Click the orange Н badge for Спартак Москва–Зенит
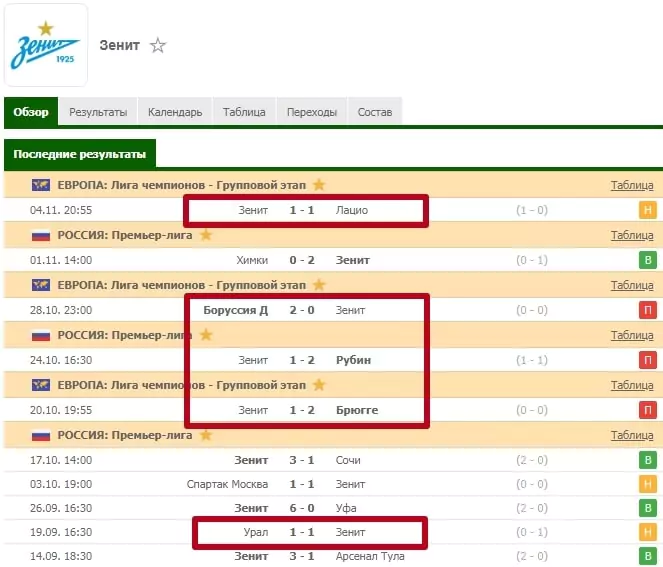Image resolution: width=663 pixels, height=567 pixels. (648, 484)
